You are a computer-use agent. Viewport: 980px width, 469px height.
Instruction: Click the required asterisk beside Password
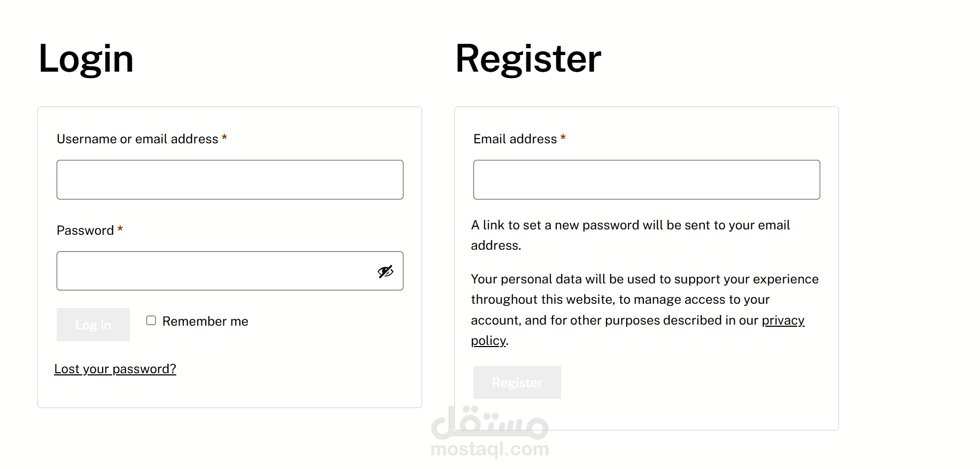pyautogui.click(x=120, y=230)
